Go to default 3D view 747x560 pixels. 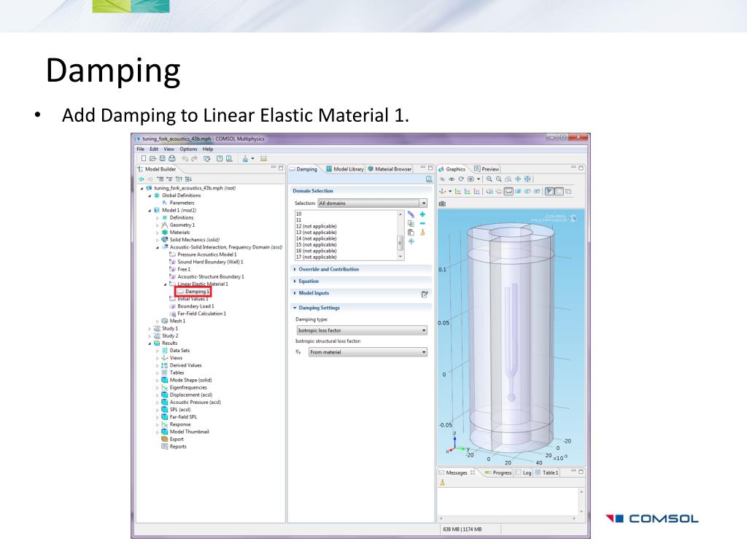(443, 192)
